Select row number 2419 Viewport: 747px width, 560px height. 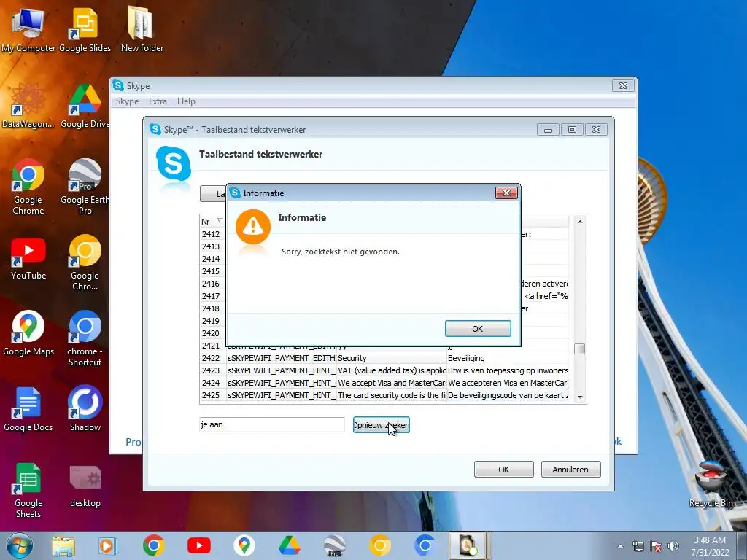point(212,321)
